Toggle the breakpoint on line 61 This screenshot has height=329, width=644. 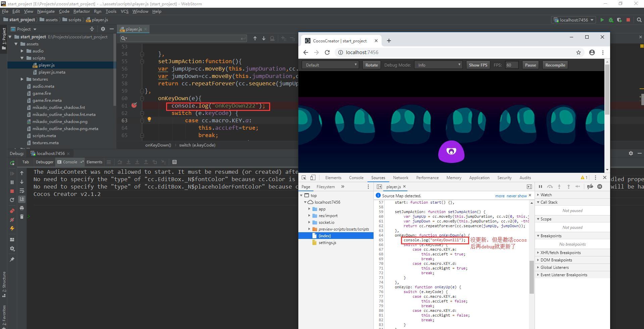coord(134,106)
